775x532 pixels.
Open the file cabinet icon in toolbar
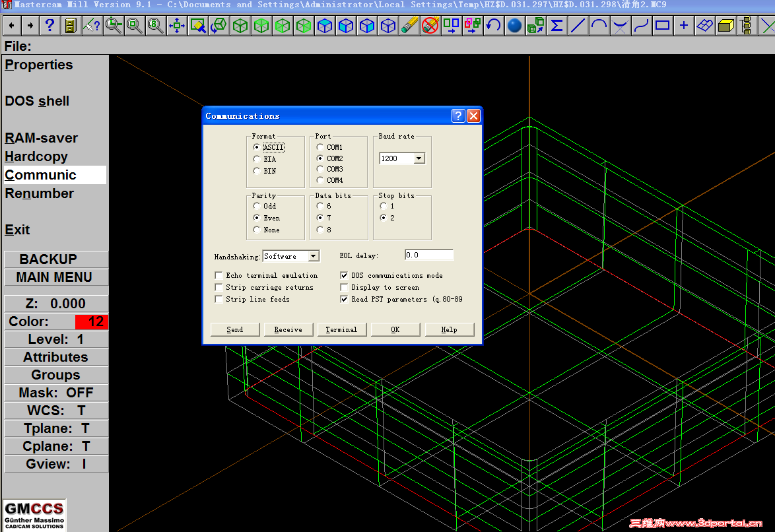[x=71, y=25]
